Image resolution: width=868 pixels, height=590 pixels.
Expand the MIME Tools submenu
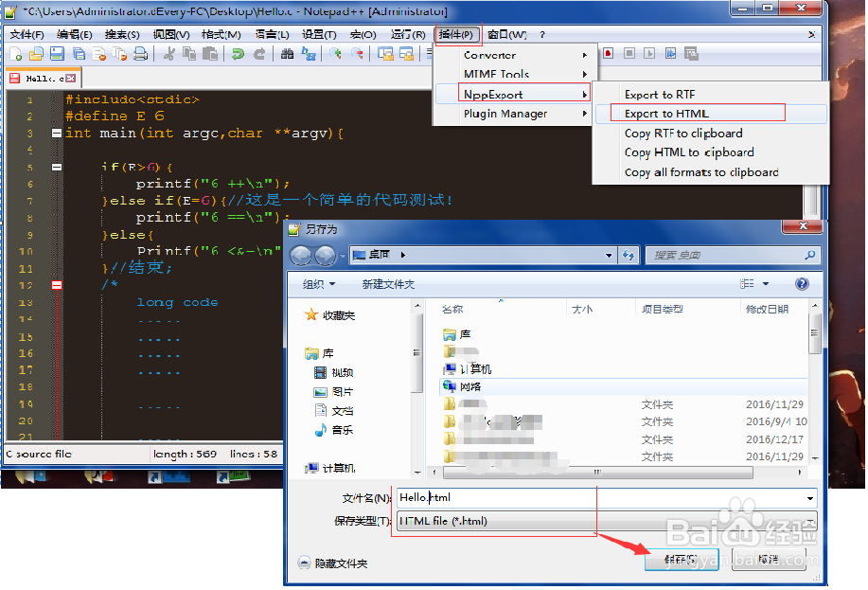513,74
